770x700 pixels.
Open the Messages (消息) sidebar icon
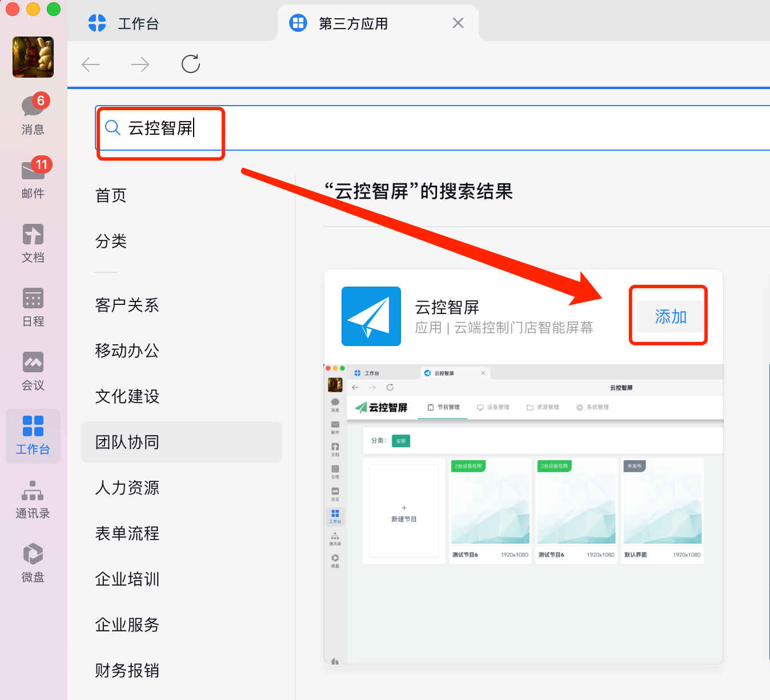pos(33,114)
